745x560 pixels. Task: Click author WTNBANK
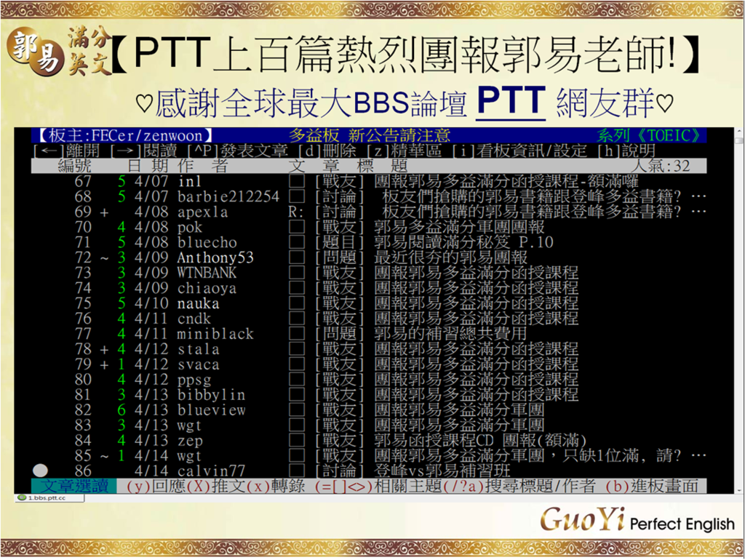[207, 273]
